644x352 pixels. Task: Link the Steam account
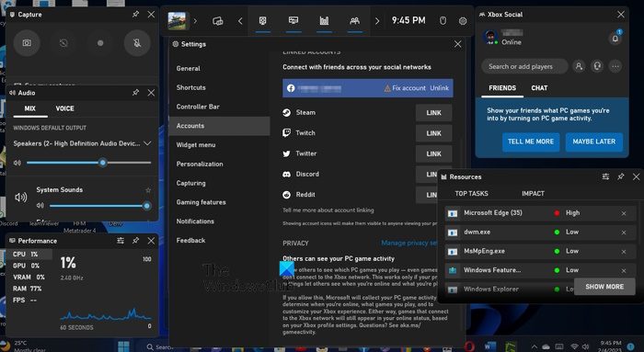tap(433, 113)
